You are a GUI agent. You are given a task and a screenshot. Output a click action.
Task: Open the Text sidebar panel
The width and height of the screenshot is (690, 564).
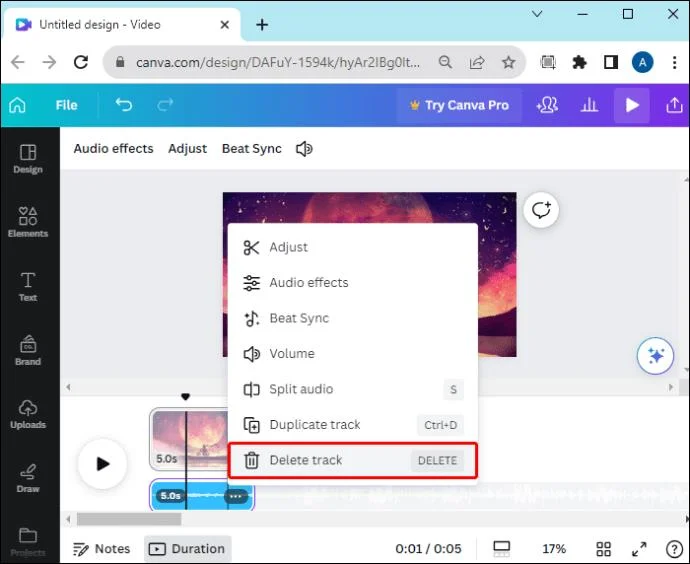coord(28,286)
